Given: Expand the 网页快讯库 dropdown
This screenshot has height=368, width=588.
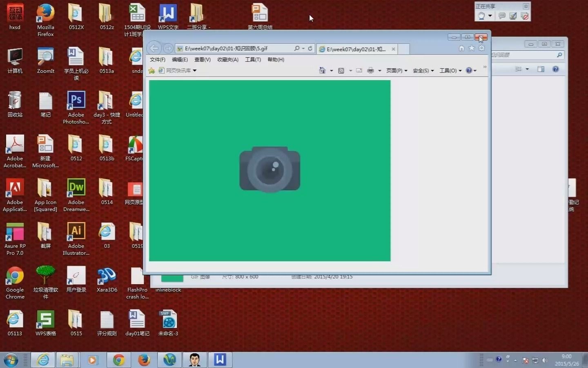Looking at the screenshot, I should (x=195, y=71).
